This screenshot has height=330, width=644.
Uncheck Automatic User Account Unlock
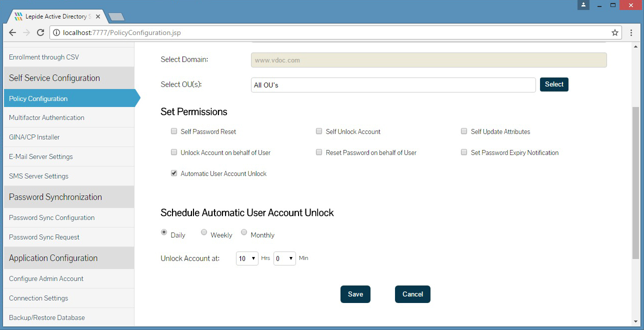tap(174, 173)
